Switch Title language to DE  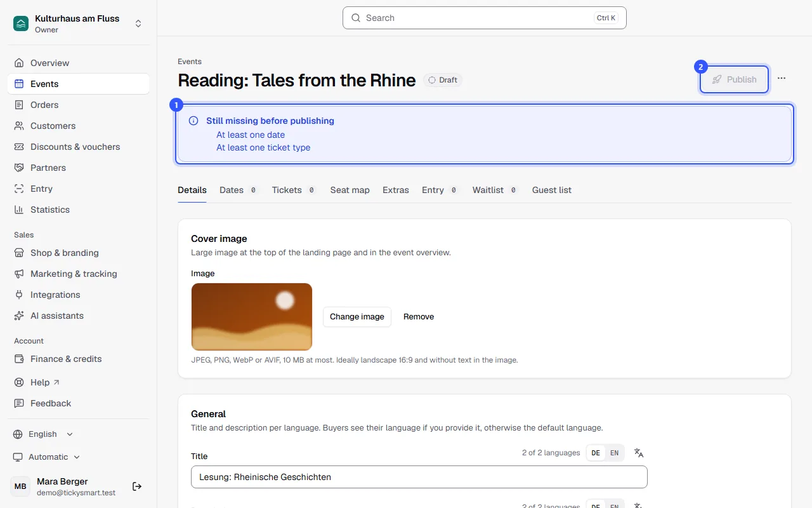[x=596, y=453]
